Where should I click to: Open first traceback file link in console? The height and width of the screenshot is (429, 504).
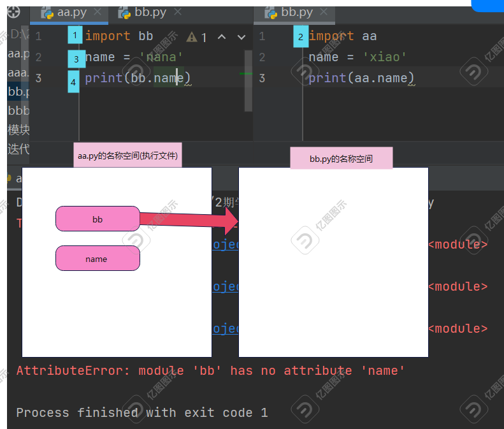226,244
